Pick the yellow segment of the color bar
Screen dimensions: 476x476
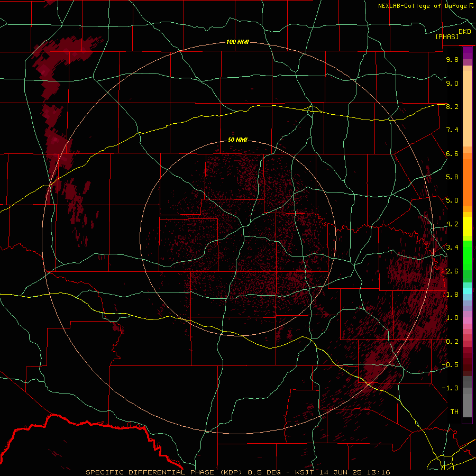point(467,226)
